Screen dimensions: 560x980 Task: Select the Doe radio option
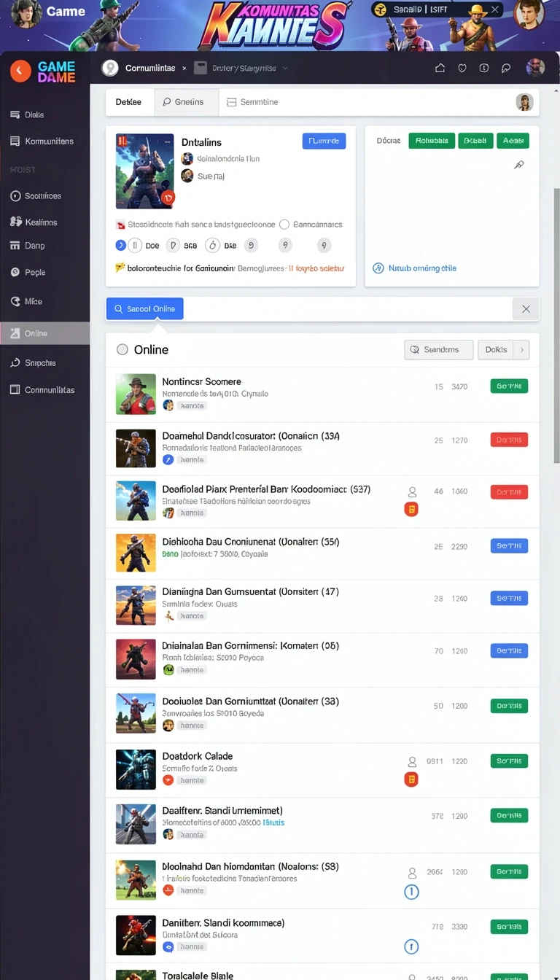(135, 246)
